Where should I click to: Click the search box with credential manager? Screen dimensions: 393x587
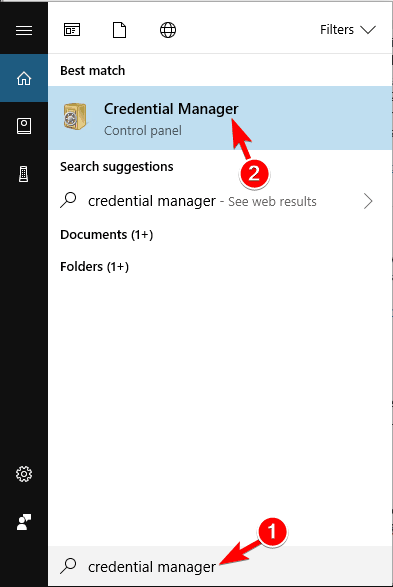point(220,566)
